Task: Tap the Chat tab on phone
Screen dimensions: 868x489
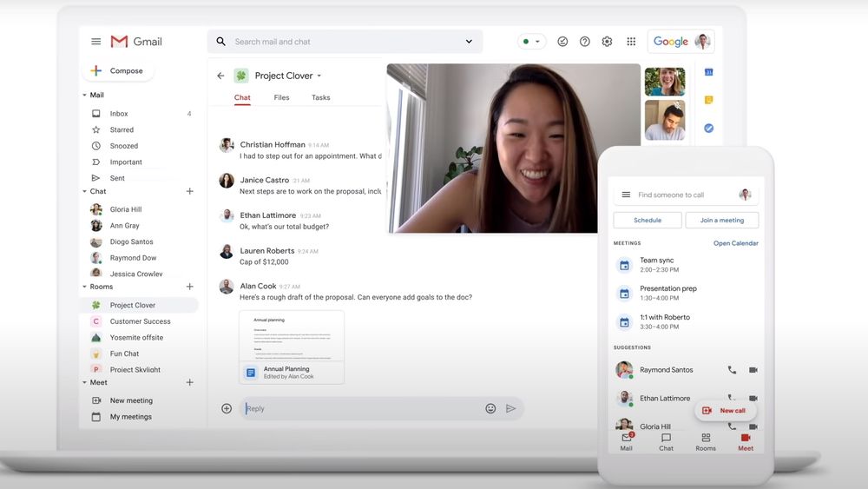Action: point(666,442)
